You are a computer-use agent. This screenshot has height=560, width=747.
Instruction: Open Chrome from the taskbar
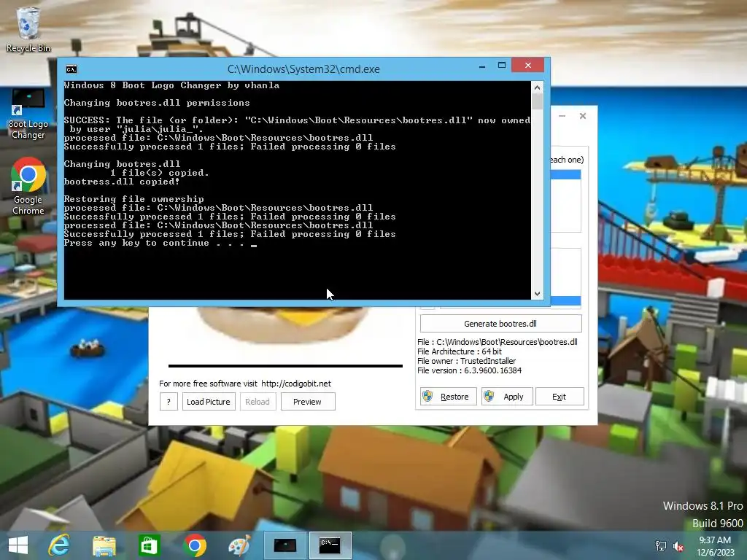[x=194, y=545]
